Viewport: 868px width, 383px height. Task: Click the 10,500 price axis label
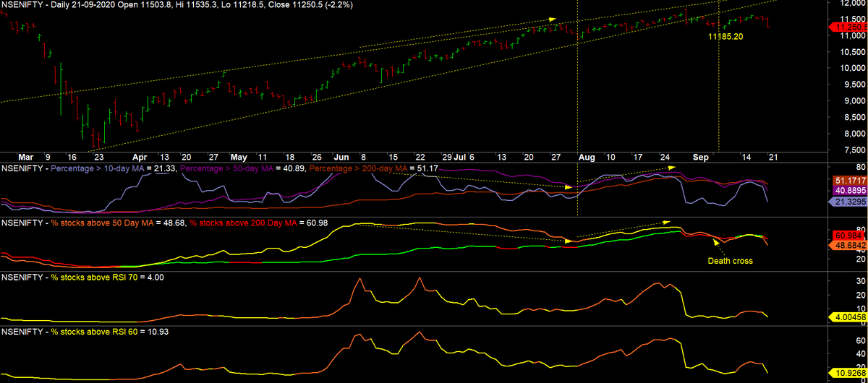coord(853,52)
